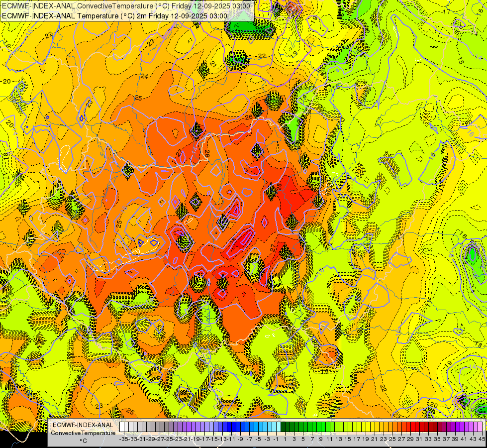The height and width of the screenshot is (448, 487).
Task: Click 'Friday 12-09-2025 03:00' in the first title line
Action: click(x=210, y=6)
